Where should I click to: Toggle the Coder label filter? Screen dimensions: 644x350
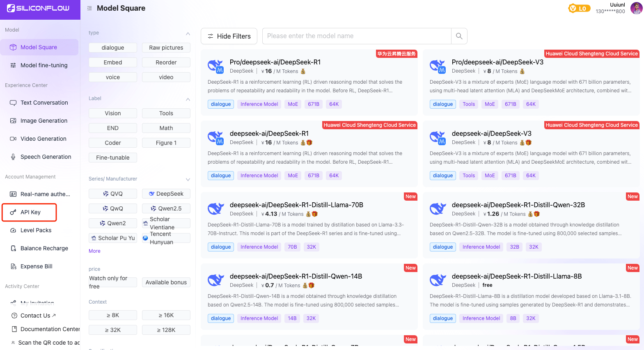(x=113, y=143)
